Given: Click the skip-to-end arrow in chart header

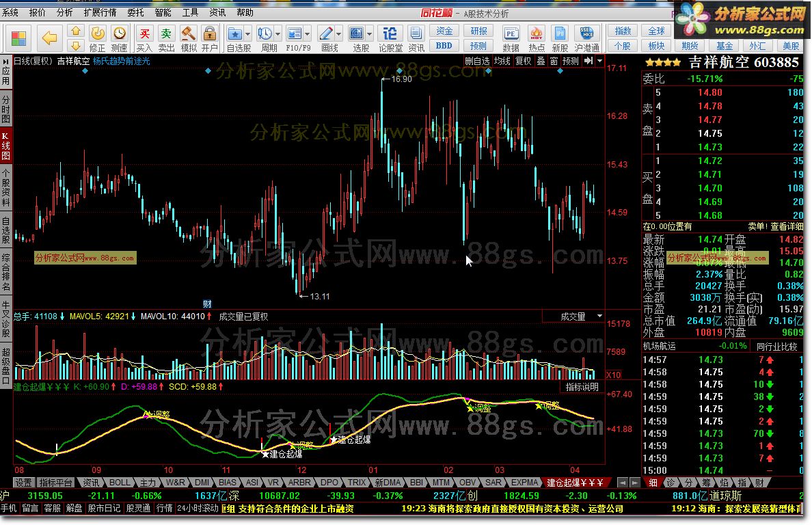Looking at the screenshot, I should (x=588, y=61).
